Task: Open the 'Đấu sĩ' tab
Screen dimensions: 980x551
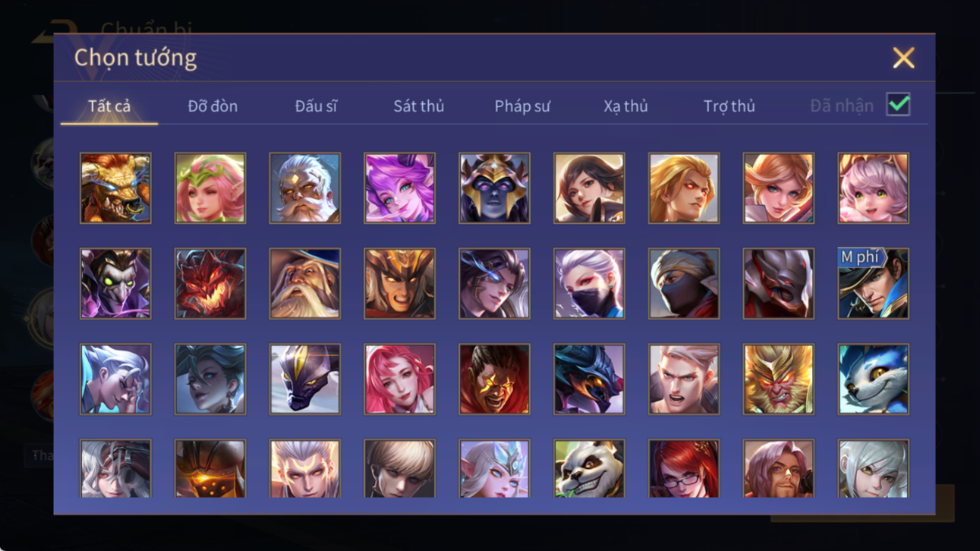Action: 316,106
